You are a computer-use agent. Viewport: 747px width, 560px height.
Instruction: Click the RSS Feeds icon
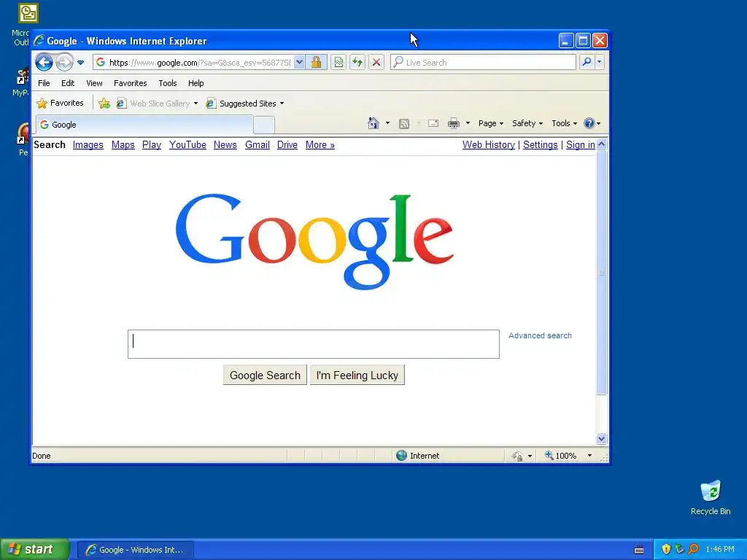tap(404, 124)
